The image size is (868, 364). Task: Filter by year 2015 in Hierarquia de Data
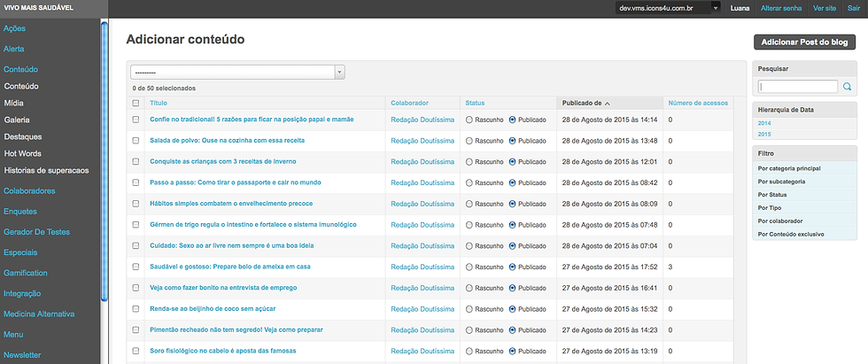(x=764, y=135)
